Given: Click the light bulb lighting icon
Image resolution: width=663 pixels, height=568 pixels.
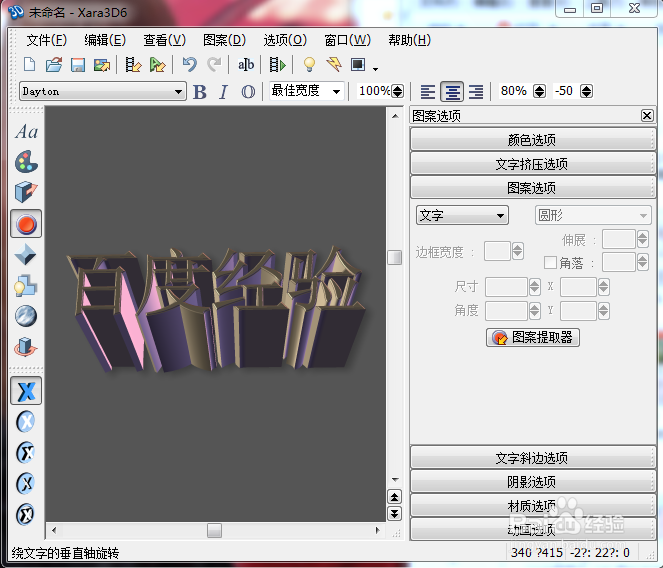Looking at the screenshot, I should point(310,64).
